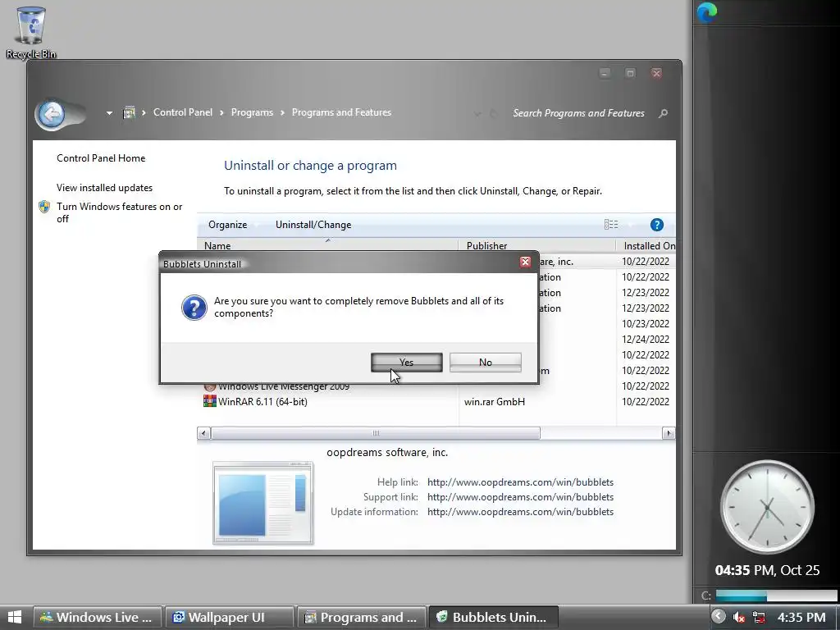Select the WinRAR 6.11 (64-bit) row

[436, 401]
